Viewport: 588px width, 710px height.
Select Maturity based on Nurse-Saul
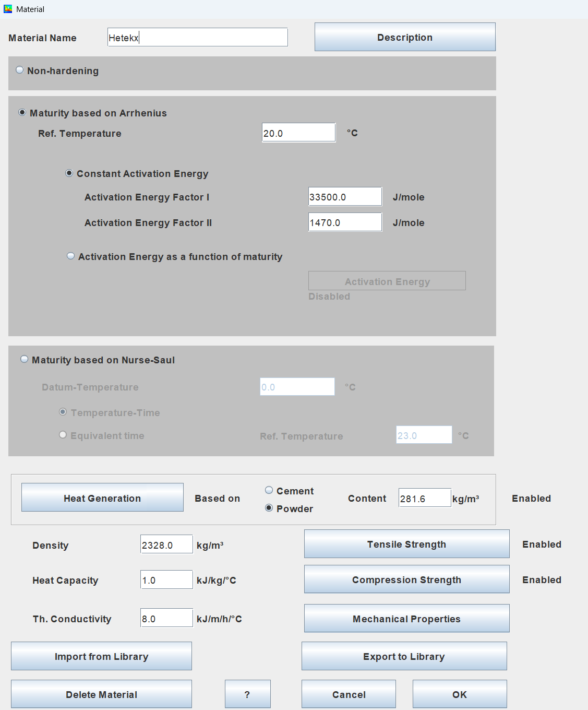pyautogui.click(x=25, y=359)
